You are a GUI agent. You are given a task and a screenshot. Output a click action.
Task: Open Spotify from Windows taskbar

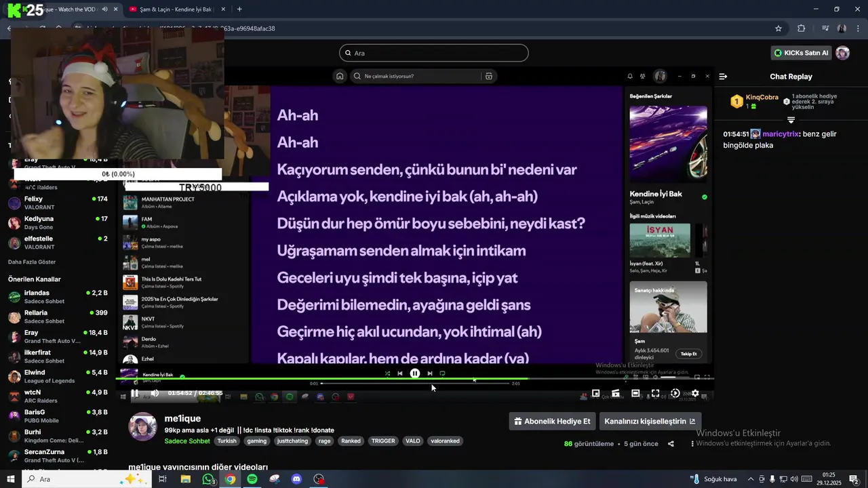pyautogui.click(x=252, y=479)
